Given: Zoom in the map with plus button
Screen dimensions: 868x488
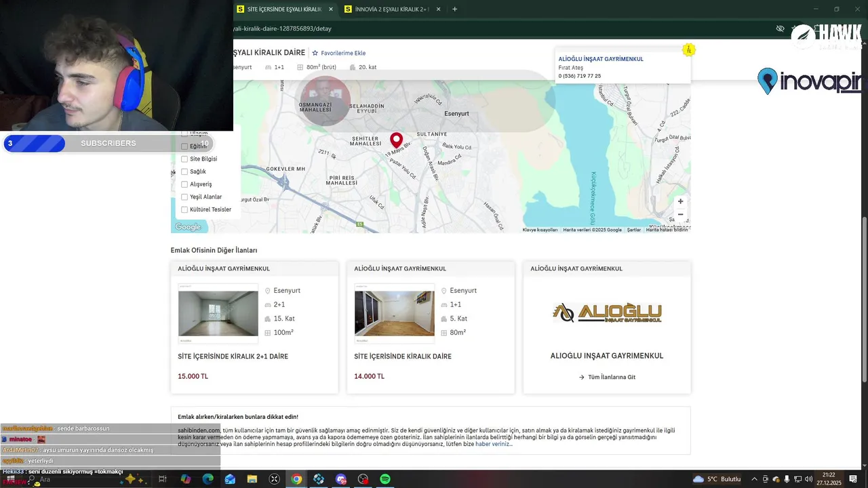Looking at the screenshot, I should (x=680, y=201).
